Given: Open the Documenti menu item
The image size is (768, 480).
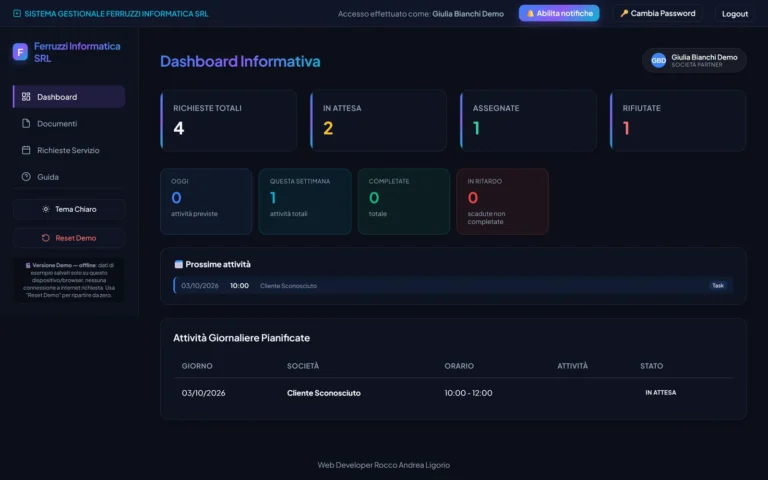Looking at the screenshot, I should coord(69,123).
